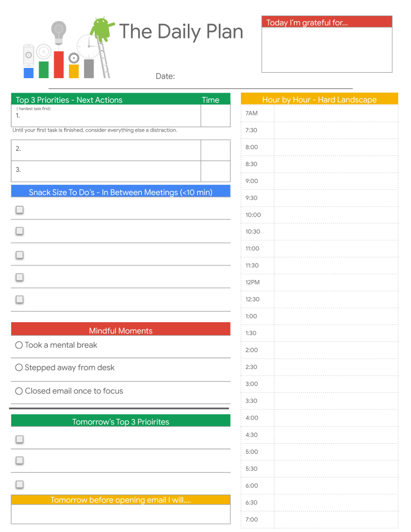Tick the first Tomorrow's Top 3 checkbox
The image size is (411, 532).
(x=20, y=439)
